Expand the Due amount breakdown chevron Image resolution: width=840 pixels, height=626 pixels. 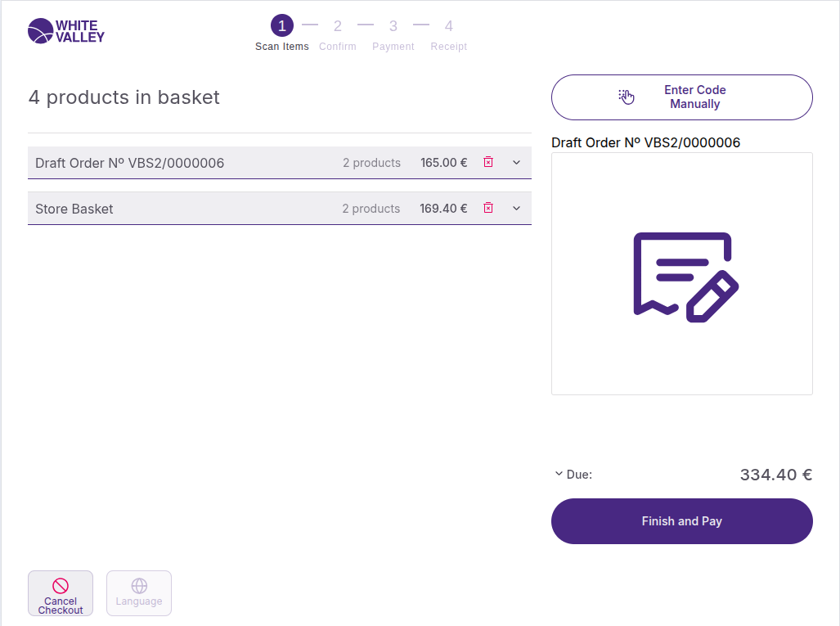coord(559,474)
